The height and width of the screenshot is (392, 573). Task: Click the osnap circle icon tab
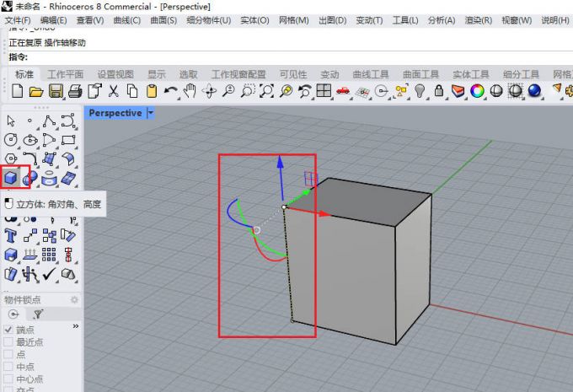point(13,314)
